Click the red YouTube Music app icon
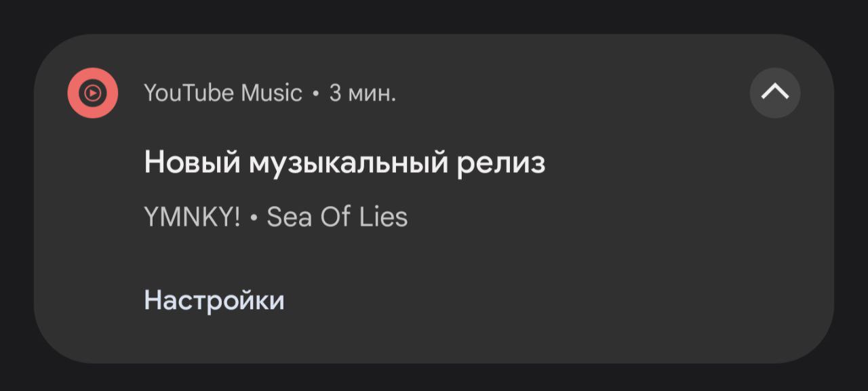 [93, 93]
